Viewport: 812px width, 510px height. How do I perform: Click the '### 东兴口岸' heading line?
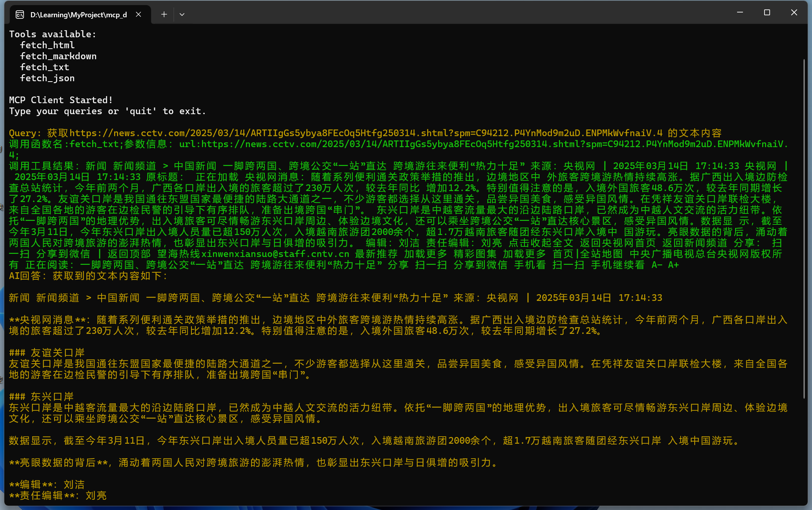coord(42,397)
